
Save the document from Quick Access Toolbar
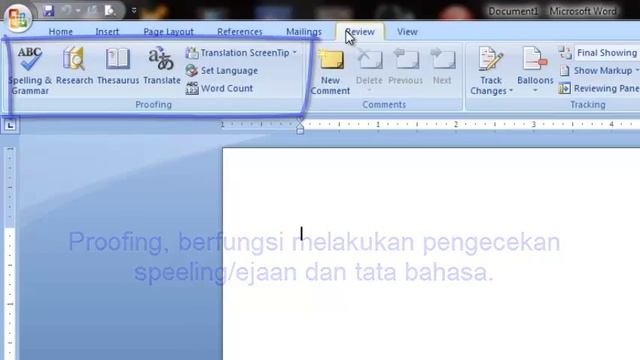[49, 11]
